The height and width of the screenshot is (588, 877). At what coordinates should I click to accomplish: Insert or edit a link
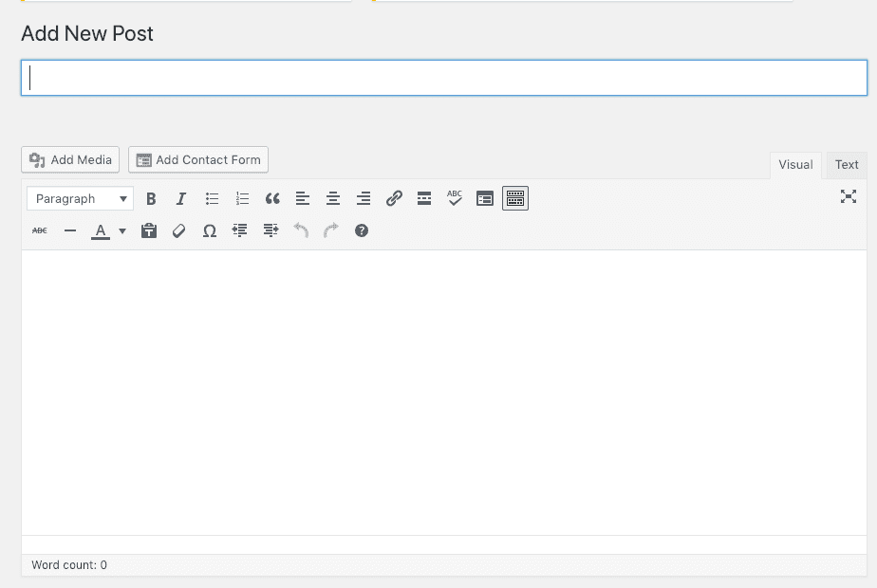(394, 198)
